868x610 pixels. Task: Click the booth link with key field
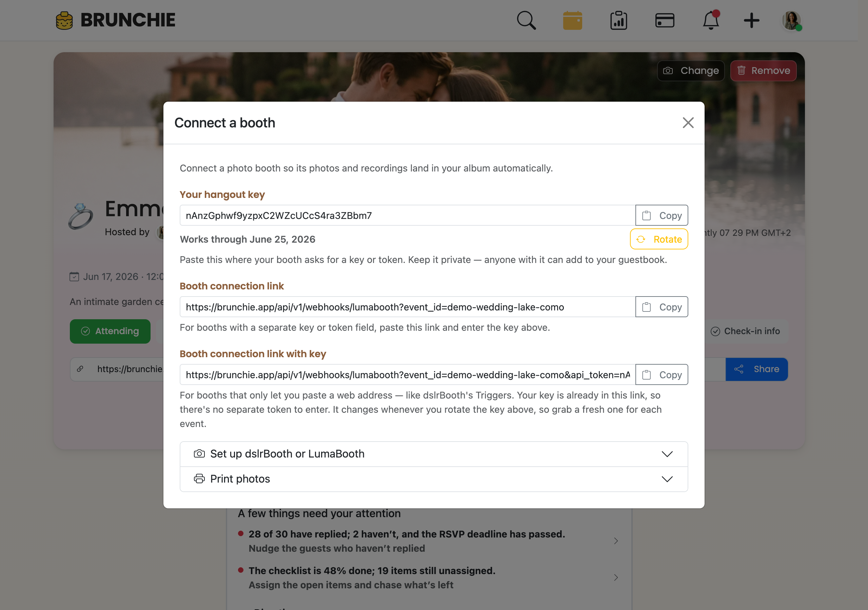[408, 374]
